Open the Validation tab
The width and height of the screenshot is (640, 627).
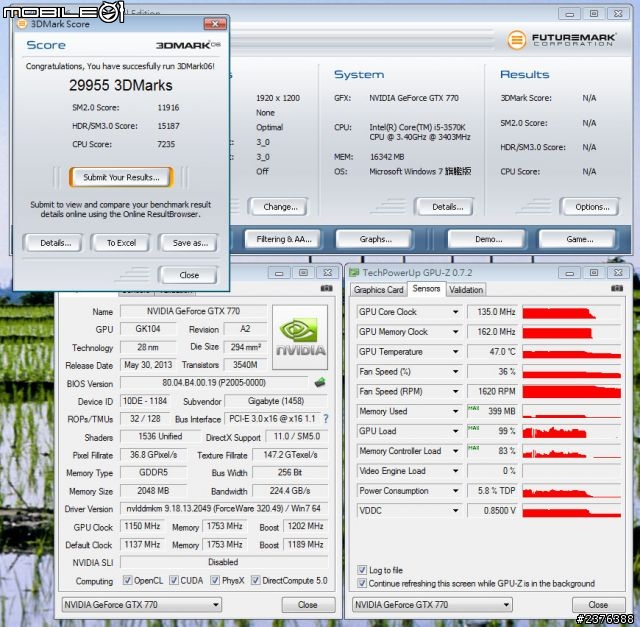(466, 289)
